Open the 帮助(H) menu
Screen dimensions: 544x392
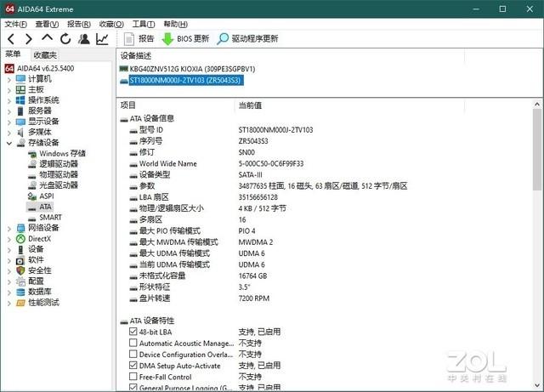click(x=176, y=24)
